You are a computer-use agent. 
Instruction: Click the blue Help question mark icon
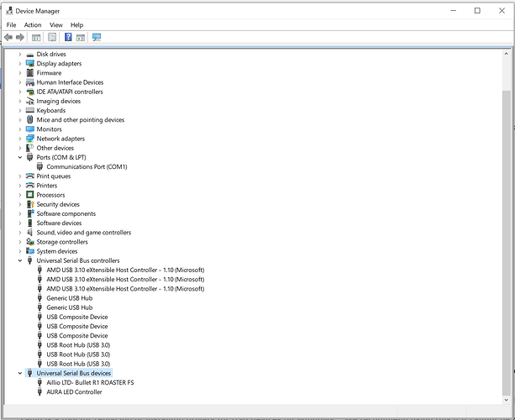(68, 37)
